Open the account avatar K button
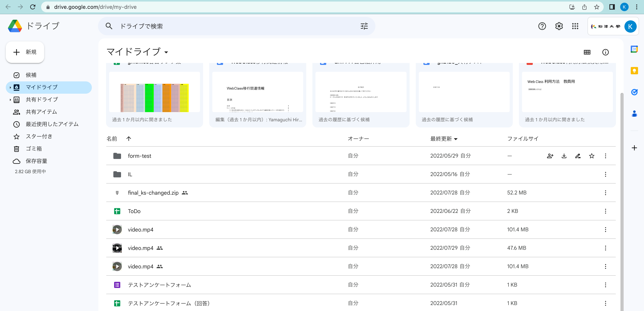Viewport: 644px width, 311px height. pos(630,26)
